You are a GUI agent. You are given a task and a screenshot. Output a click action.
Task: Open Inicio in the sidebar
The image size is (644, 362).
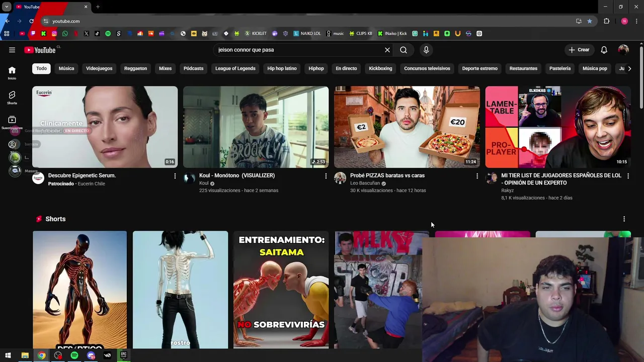point(12,73)
